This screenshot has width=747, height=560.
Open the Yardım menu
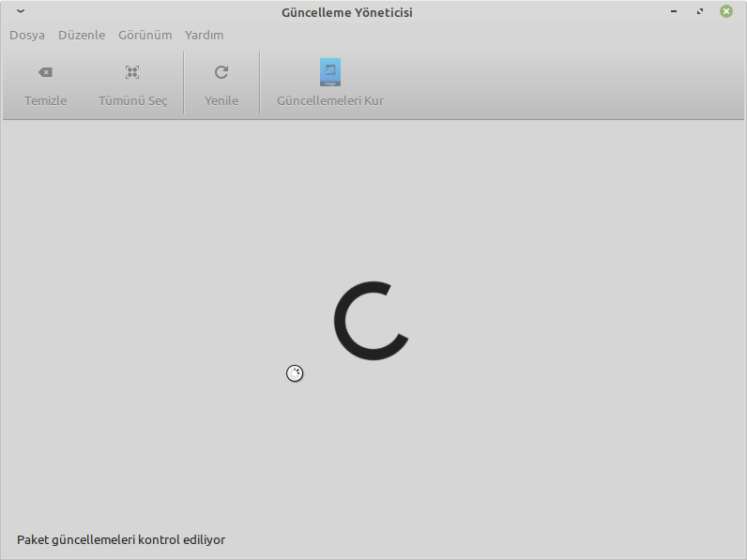click(x=204, y=36)
